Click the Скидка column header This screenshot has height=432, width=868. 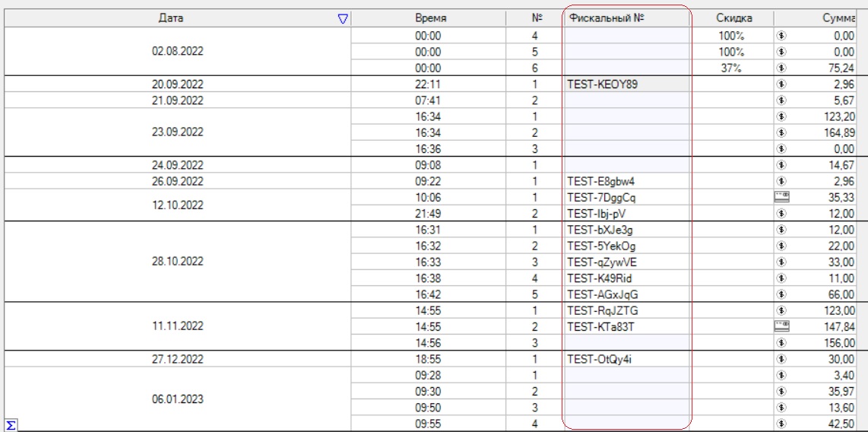coord(734,17)
